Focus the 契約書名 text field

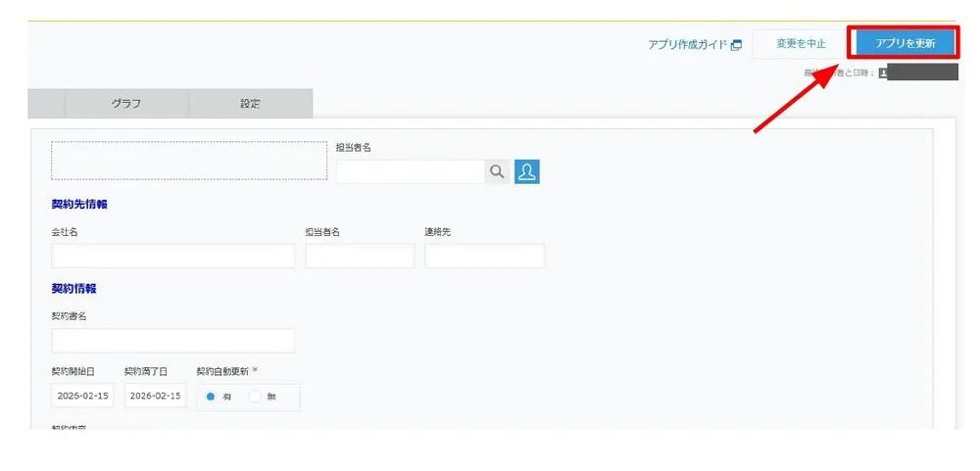172,341
